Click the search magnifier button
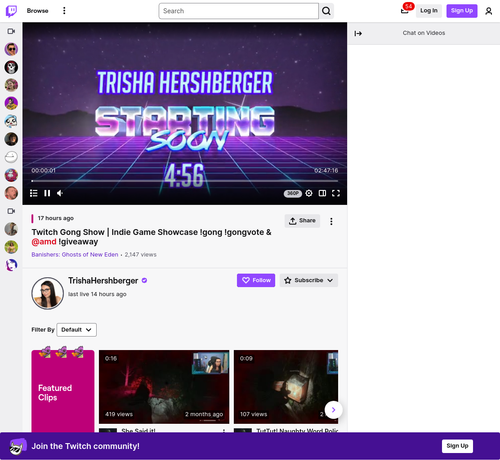500x460 pixels. click(326, 11)
